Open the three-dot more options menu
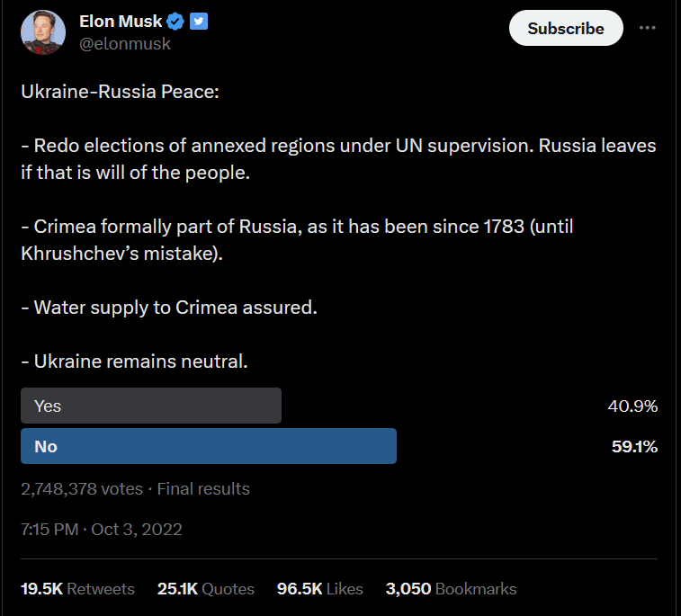Viewport: 681px width, 616px height. pos(647,28)
